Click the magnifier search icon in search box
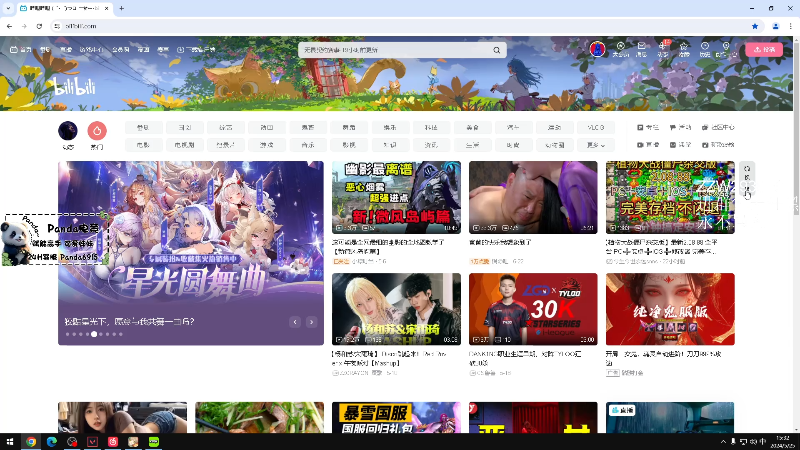The height and width of the screenshot is (450, 800). click(496, 50)
